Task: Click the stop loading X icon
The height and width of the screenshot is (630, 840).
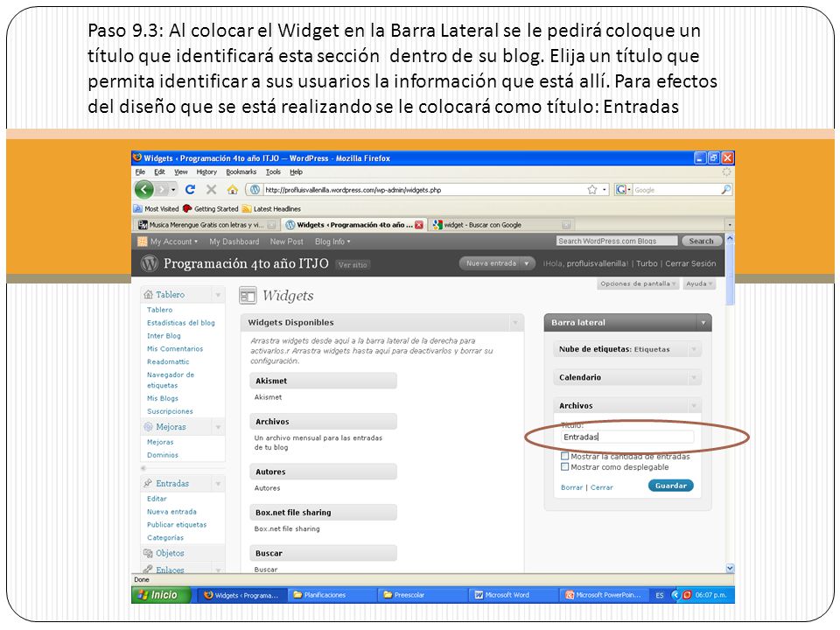Action: coord(211,189)
